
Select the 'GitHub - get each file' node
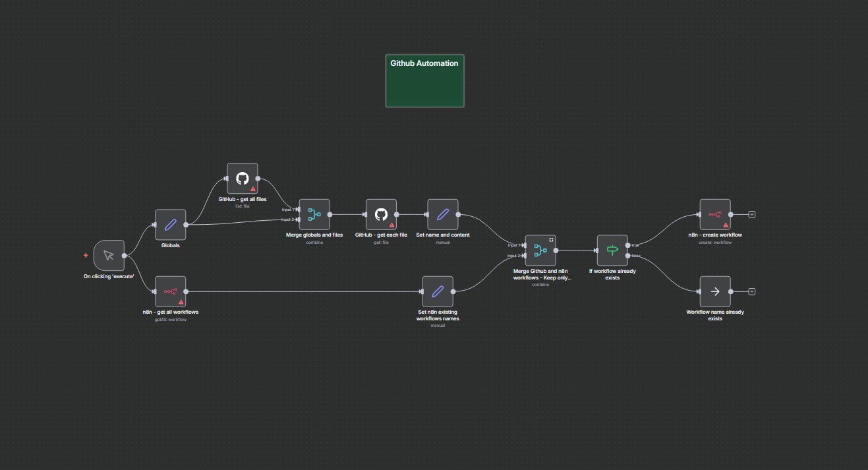click(381, 214)
